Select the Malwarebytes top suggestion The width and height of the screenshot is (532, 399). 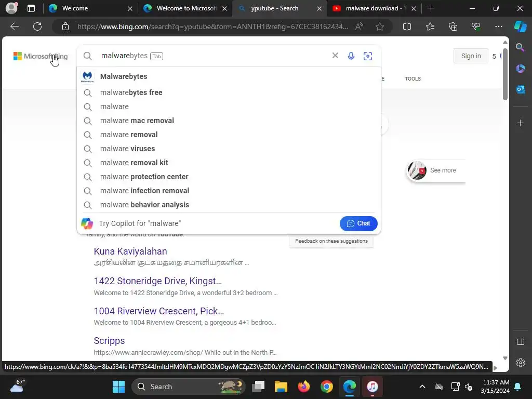(229, 76)
